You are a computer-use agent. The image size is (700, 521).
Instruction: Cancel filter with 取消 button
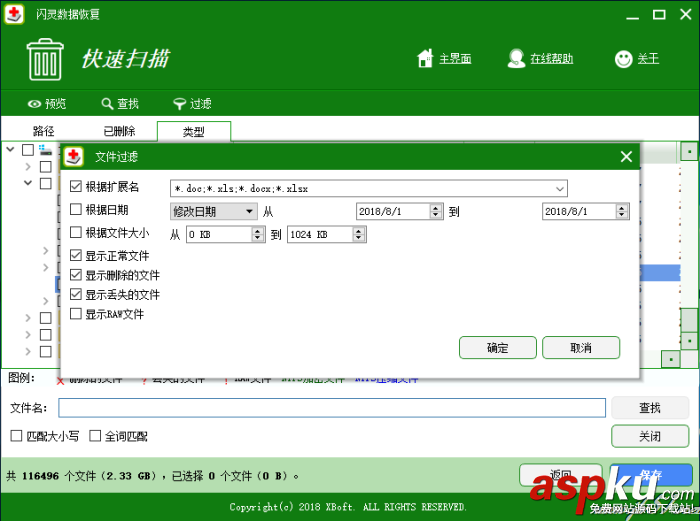pyautogui.click(x=581, y=348)
